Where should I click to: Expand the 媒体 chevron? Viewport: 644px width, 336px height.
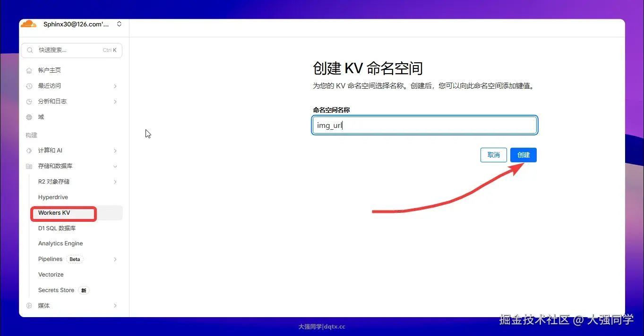(115, 306)
